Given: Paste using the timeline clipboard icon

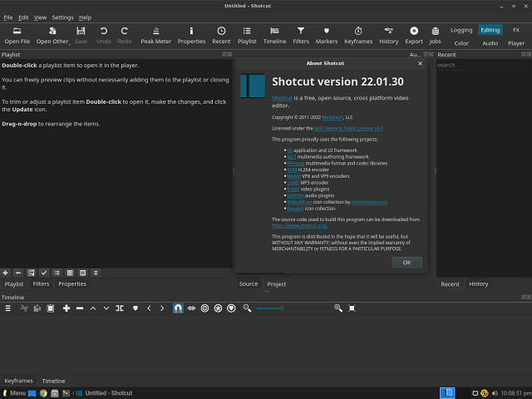Looking at the screenshot, I should [51, 308].
